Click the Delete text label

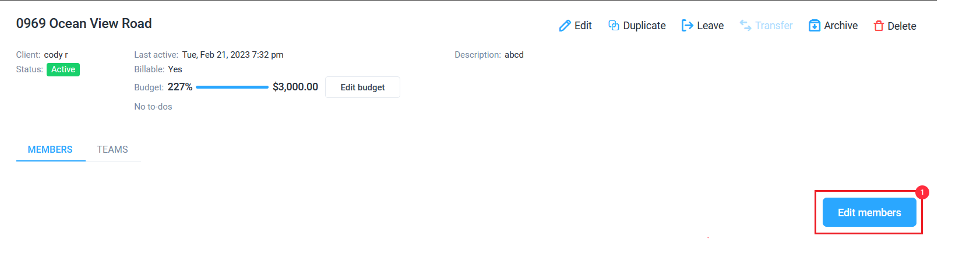click(x=902, y=26)
